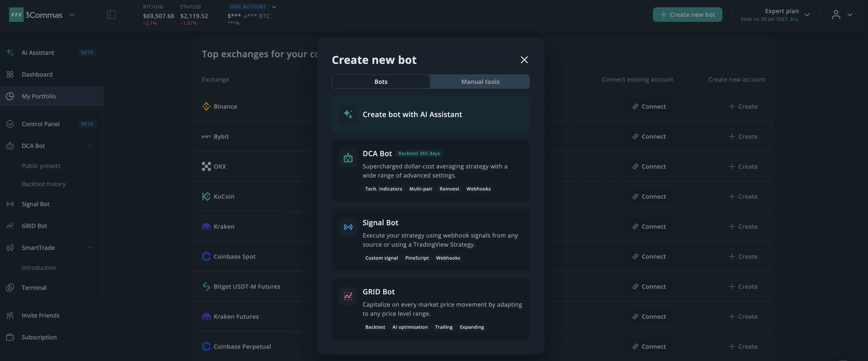Click the GRID Bot chart icon in sidebar

coord(10,226)
